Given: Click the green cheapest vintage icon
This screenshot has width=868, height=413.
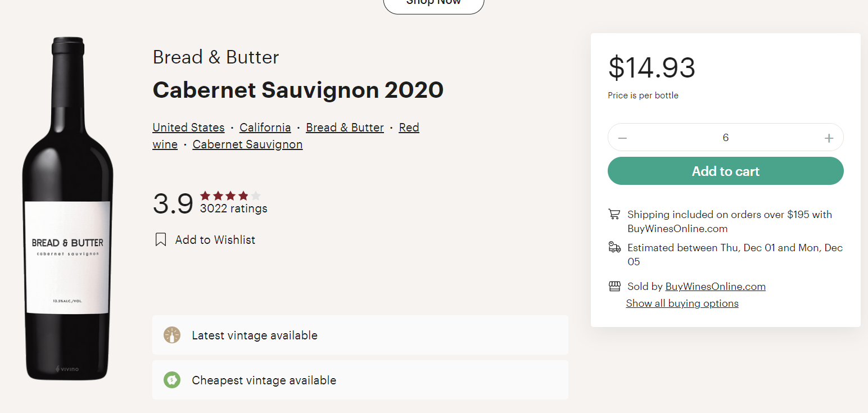Looking at the screenshot, I should [172, 380].
